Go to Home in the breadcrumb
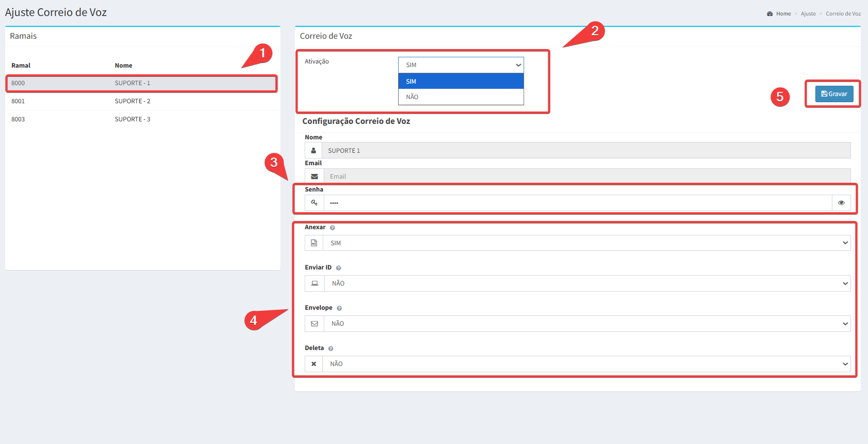The height and width of the screenshot is (444, 868). pos(783,14)
